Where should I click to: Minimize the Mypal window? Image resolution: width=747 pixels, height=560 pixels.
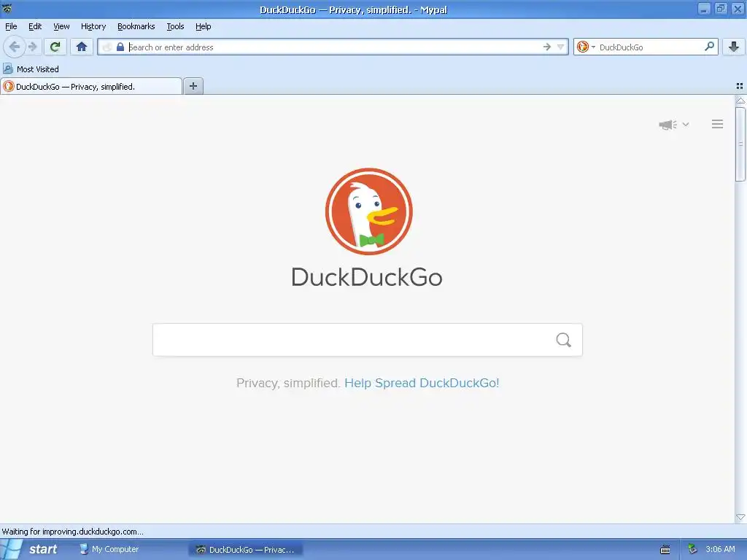click(x=704, y=9)
